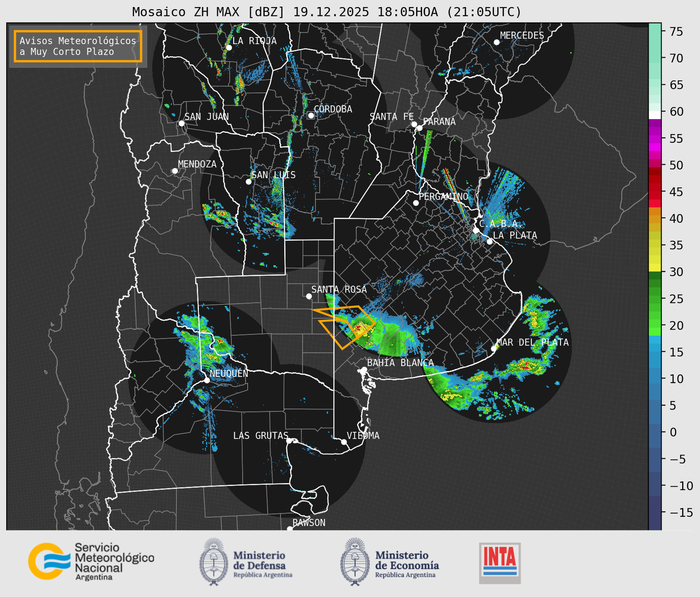Click the 55 dBZ magenta band on the color scale
700x597 pixels.
click(655, 138)
